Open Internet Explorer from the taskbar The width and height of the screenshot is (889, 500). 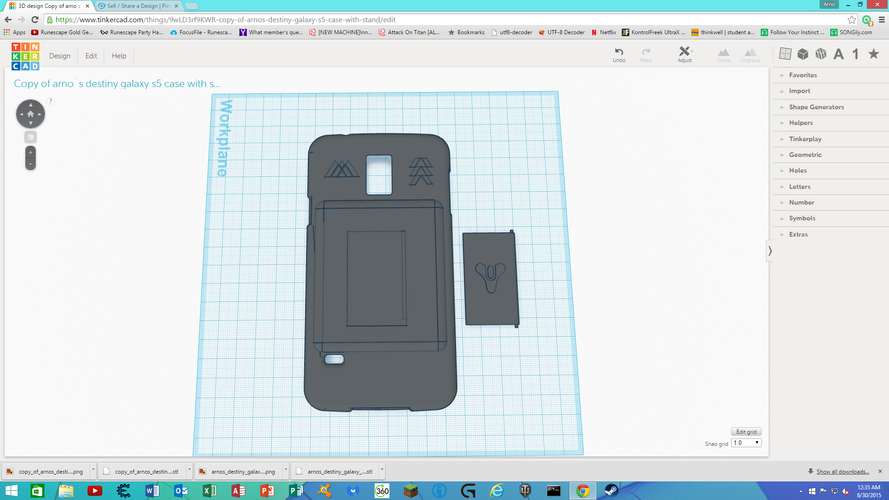(497, 491)
